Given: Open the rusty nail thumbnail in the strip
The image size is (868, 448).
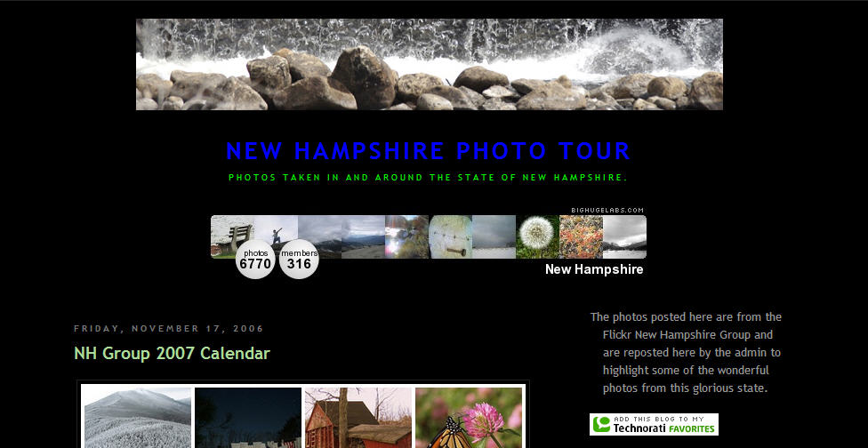Looking at the screenshot, I should pyautogui.click(x=450, y=236).
